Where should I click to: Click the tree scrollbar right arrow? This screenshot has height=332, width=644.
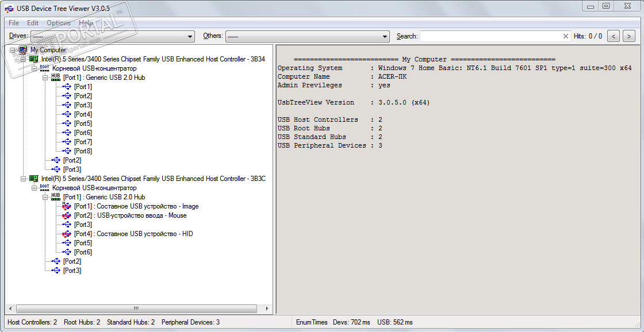(x=267, y=308)
